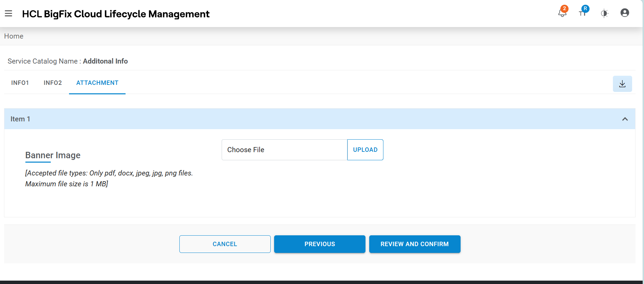This screenshot has width=644, height=284.
Task: Go to the Home breadcrumb
Action: [x=14, y=36]
